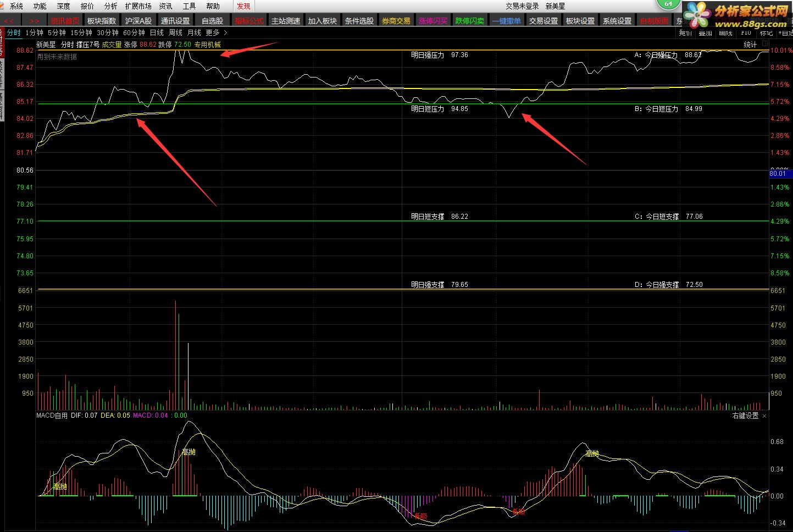This screenshot has width=793, height=532.
Task: Open 自制版面 from the toolbar
Action: [654, 21]
